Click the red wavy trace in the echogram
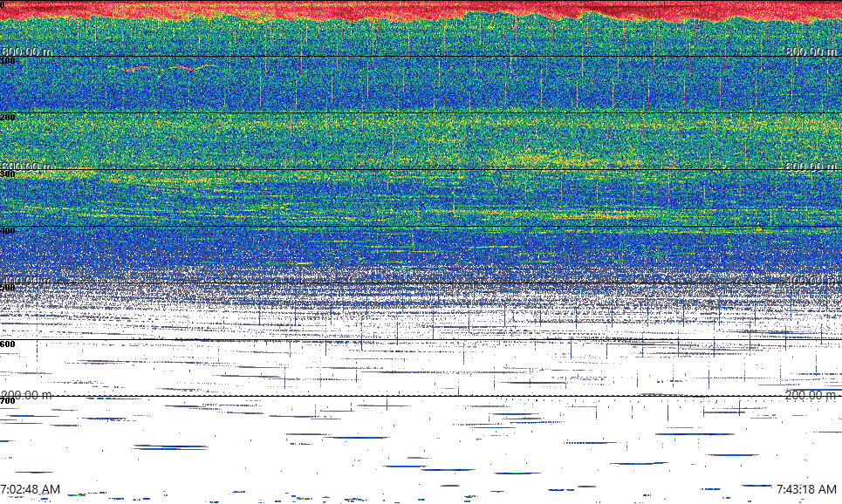 pyautogui.click(x=168, y=68)
